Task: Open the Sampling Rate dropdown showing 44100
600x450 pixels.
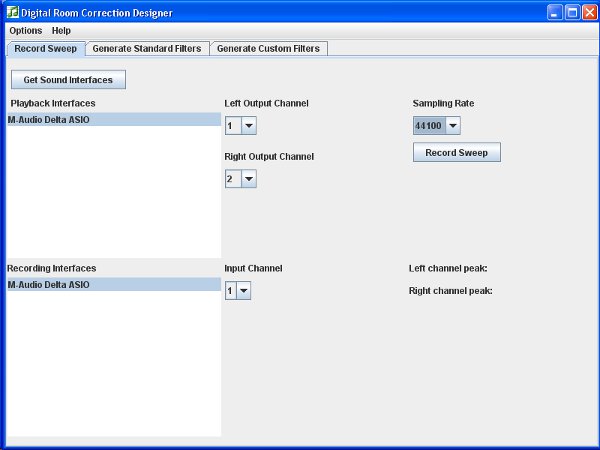Action: point(437,126)
